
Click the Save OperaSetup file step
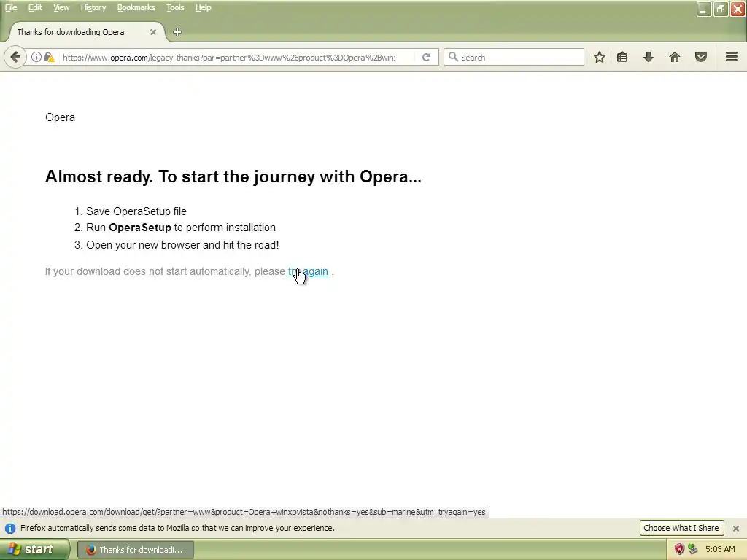tap(136, 211)
